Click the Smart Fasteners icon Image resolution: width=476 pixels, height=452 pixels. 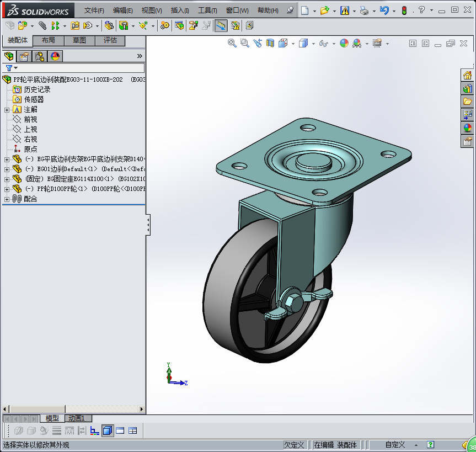pos(75,25)
